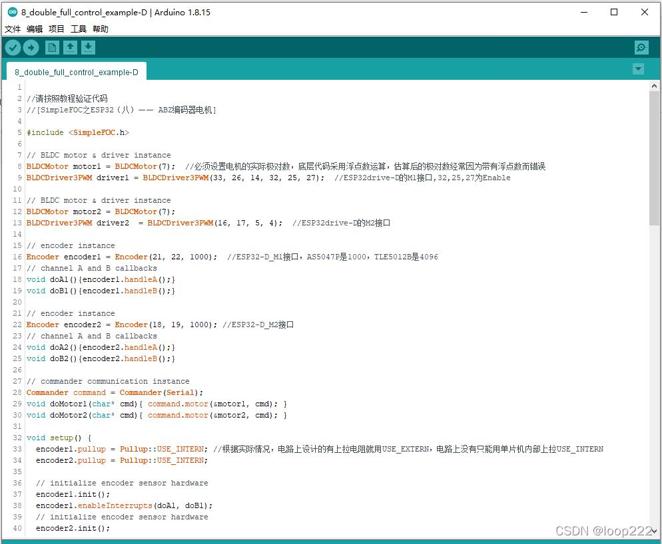Click 'void doA1(){encoder1.handleA();}' line
Viewport: 662px width, 544px height.
click(100, 279)
